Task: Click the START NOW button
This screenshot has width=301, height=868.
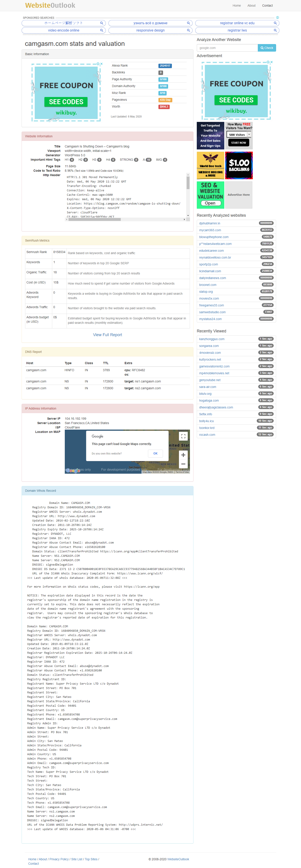Action: [x=238, y=143]
